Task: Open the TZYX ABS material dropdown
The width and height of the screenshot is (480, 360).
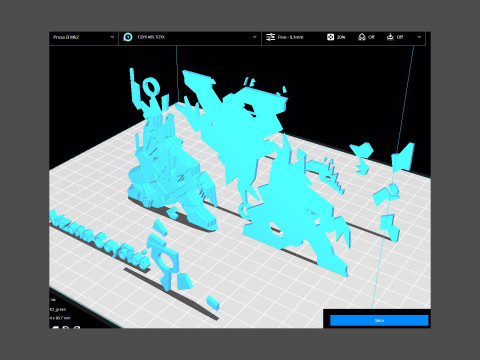Action: [190, 37]
